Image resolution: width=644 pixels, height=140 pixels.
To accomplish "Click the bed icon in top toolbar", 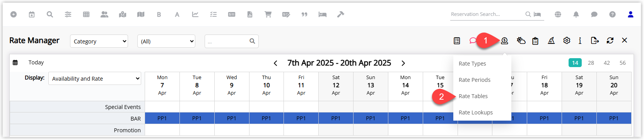I will [322, 14].
